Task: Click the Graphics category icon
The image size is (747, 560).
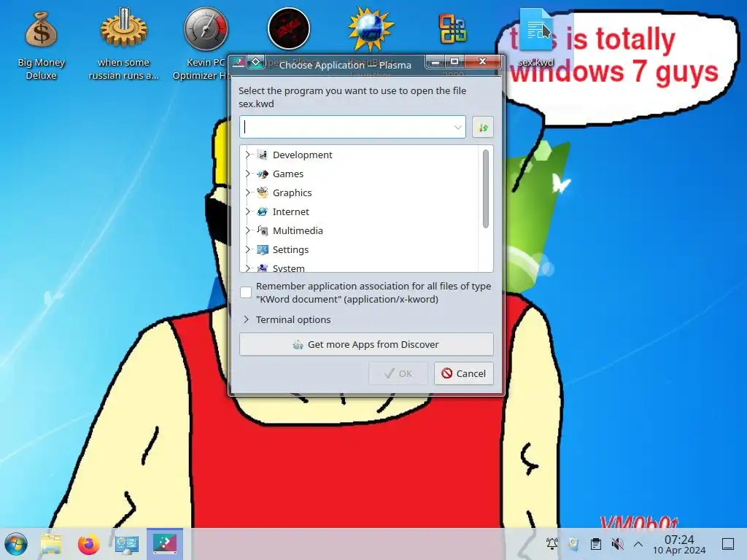Action: [263, 192]
